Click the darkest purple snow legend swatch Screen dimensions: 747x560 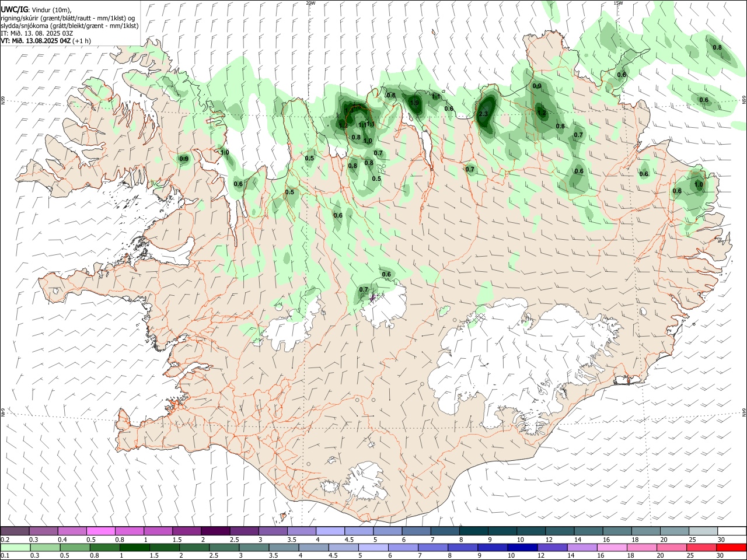pos(215,531)
